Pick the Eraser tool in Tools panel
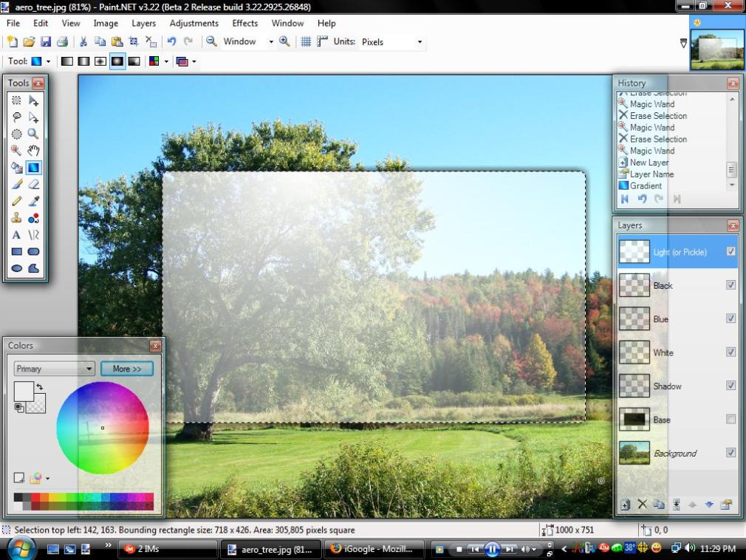The image size is (746, 560). click(x=33, y=184)
